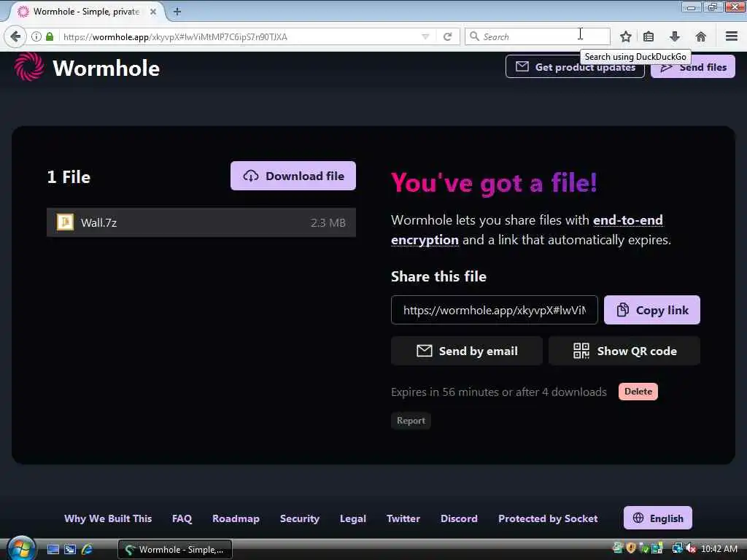The image size is (747, 560).
Task: Click the Send files button
Action: (x=693, y=66)
